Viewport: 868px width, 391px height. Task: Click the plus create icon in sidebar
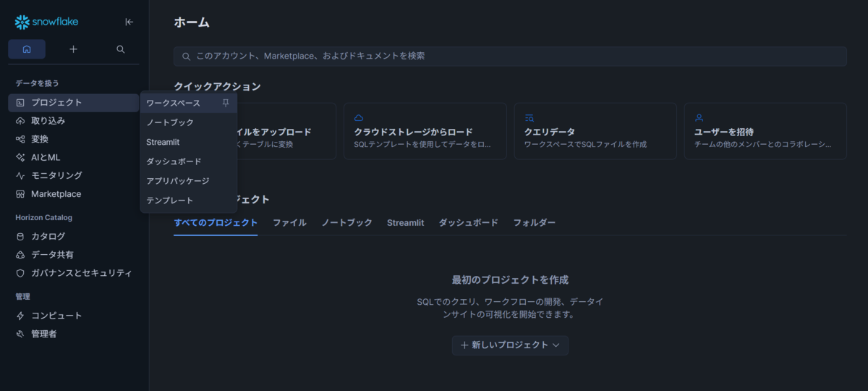[73, 49]
